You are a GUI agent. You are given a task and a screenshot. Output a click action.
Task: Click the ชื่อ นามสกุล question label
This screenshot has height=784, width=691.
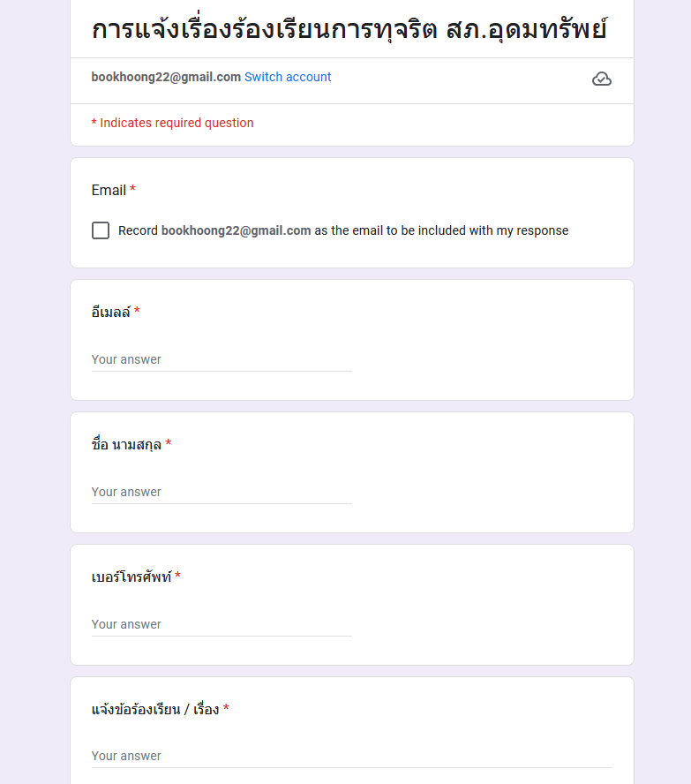[x=126, y=444]
